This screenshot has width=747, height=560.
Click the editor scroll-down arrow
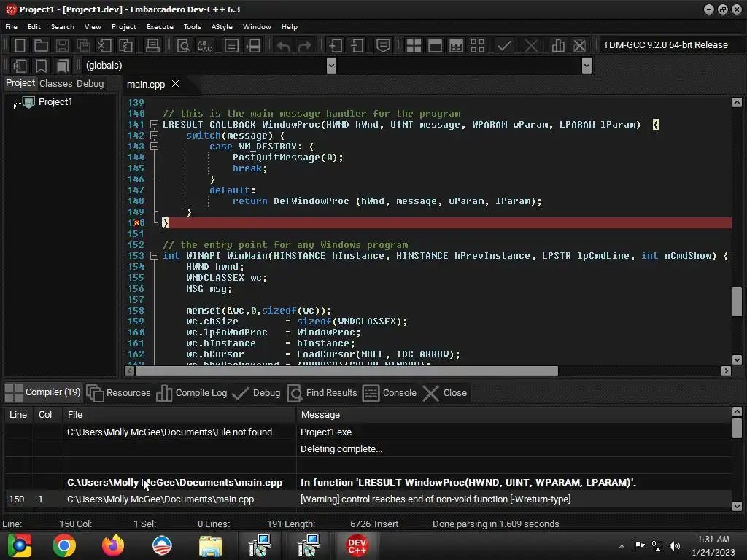(x=737, y=359)
